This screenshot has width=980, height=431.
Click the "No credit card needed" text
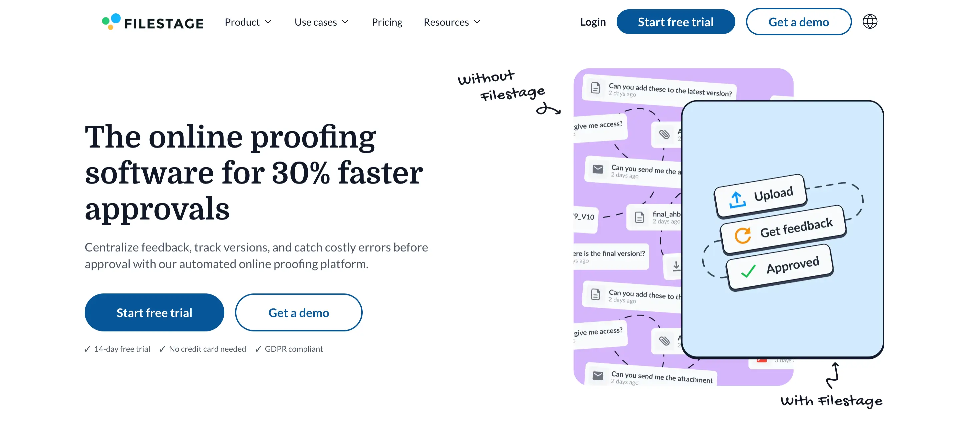(207, 349)
